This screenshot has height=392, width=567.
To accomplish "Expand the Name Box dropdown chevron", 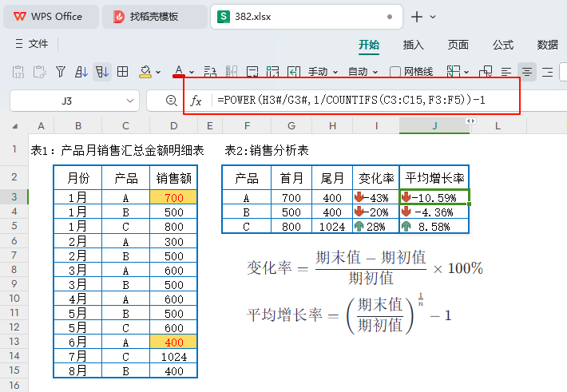I will point(130,101).
